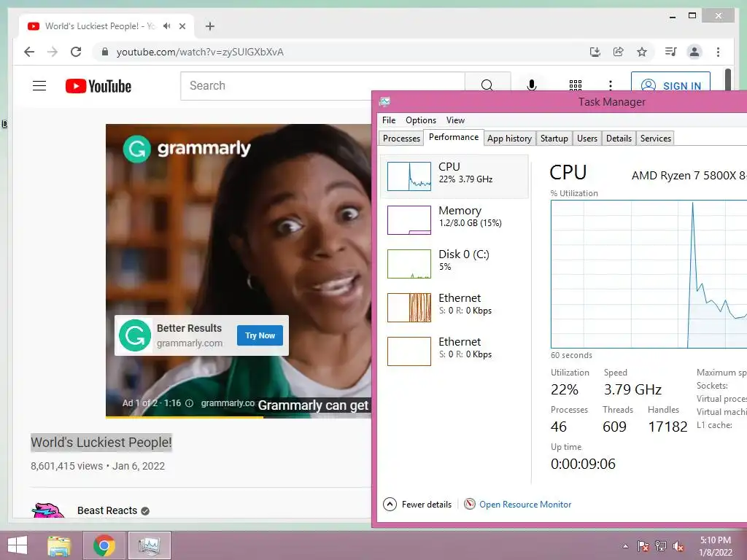
Task: Click Try Now button on ad
Action: click(x=260, y=335)
